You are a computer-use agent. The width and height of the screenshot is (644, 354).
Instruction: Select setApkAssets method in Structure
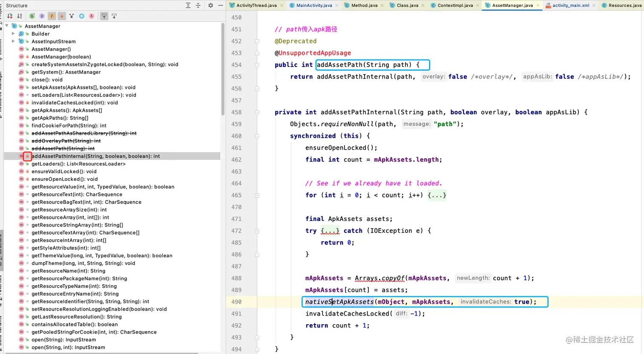click(83, 87)
